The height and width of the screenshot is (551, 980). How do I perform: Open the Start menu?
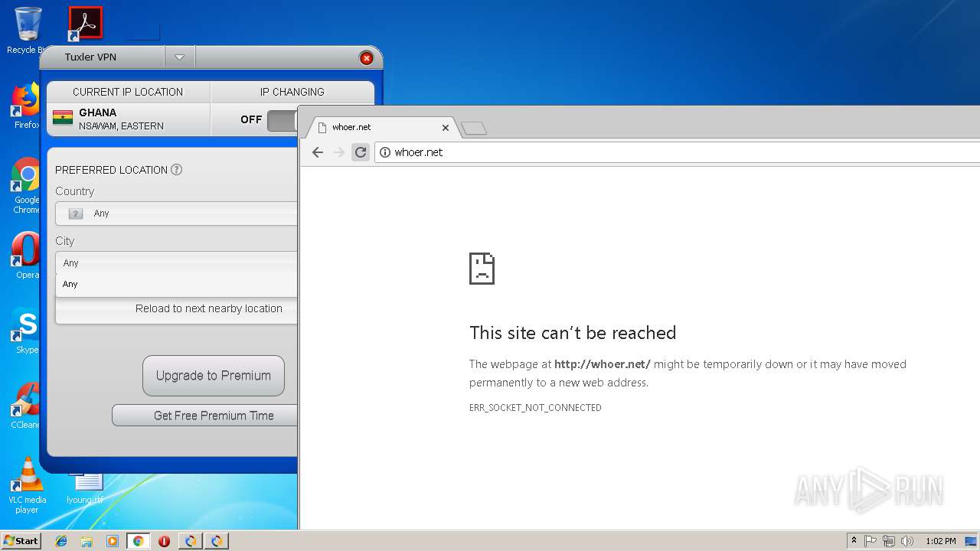click(21, 541)
